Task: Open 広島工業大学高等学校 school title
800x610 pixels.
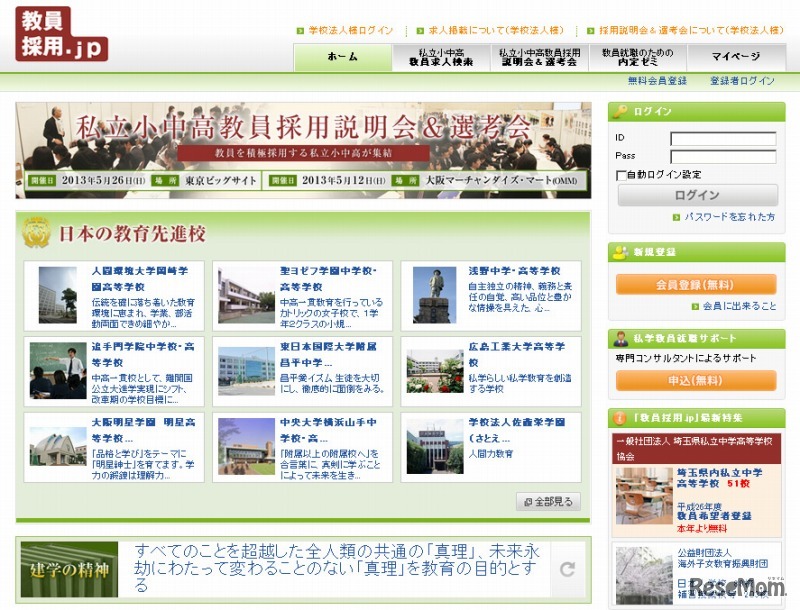Action: [517, 354]
